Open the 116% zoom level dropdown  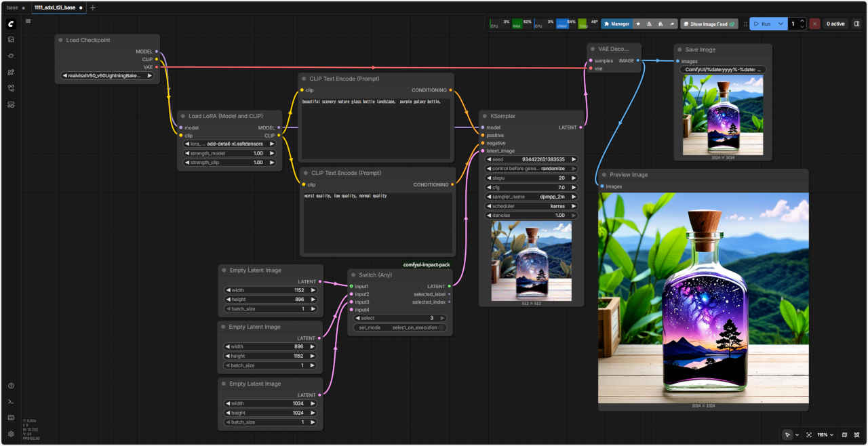(825, 434)
